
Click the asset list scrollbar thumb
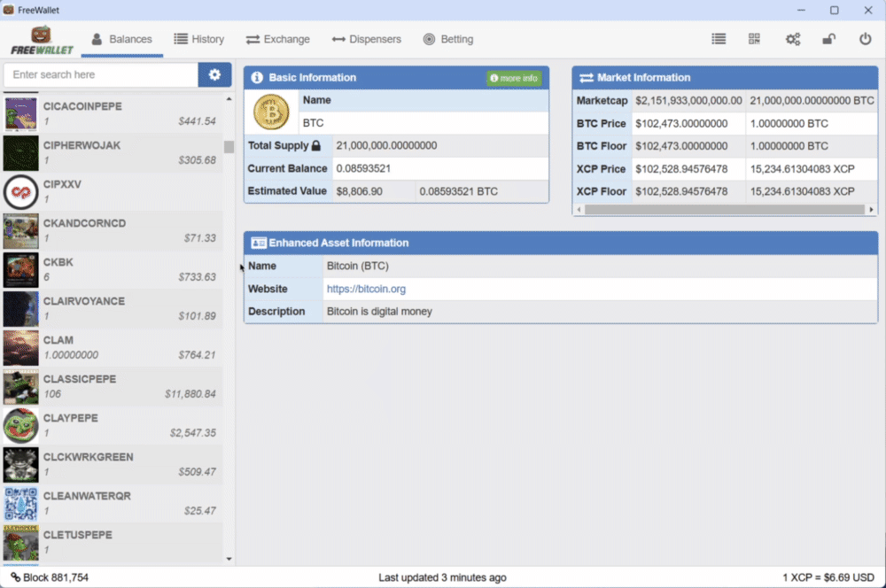(229, 147)
